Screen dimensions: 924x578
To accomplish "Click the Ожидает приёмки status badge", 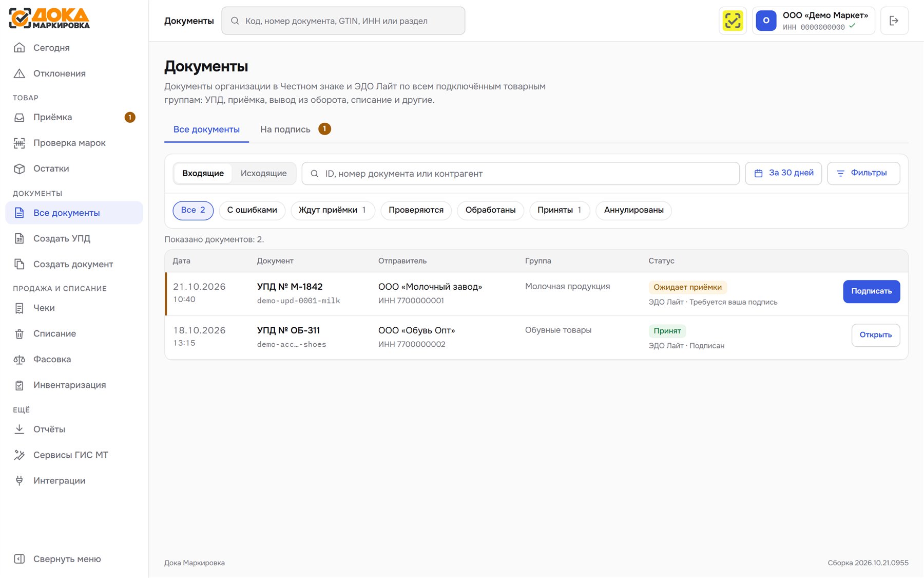I will [687, 287].
